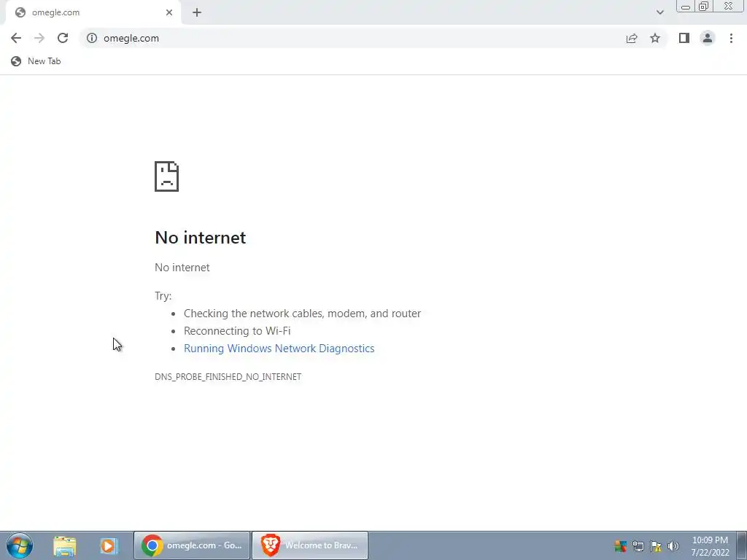
Task: Click the volume speaker tray icon
Action: pos(673,546)
